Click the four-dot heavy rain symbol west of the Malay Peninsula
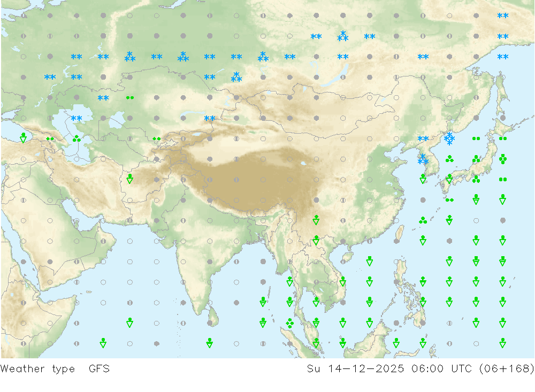 pyautogui.click(x=289, y=323)
